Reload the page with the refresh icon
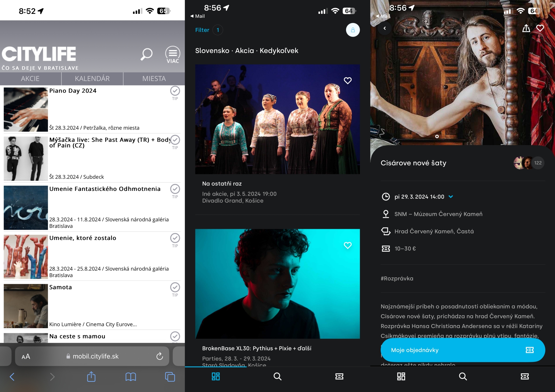Image resolution: width=555 pixels, height=392 pixels. [x=160, y=356]
